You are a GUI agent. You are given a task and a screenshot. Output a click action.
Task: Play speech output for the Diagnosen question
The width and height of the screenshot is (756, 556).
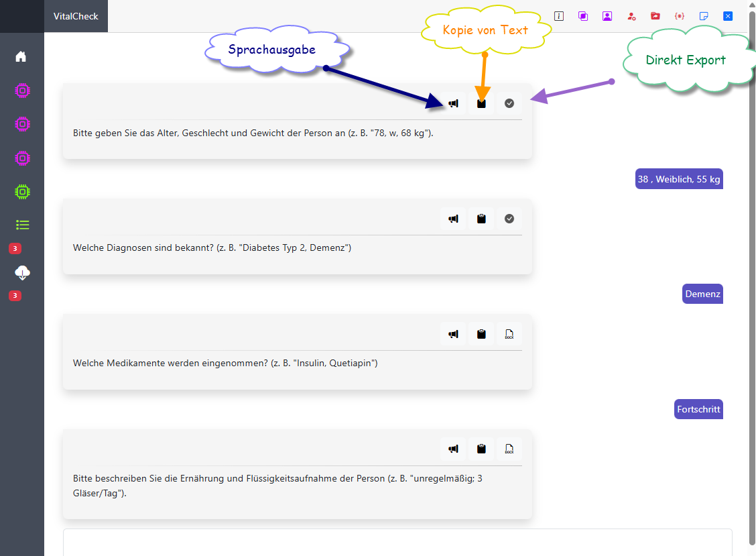point(454,219)
